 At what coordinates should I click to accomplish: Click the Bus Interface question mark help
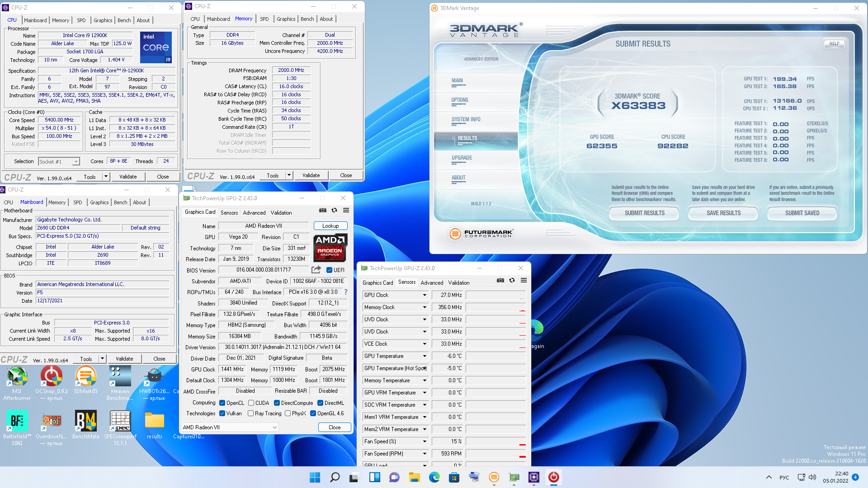point(346,292)
